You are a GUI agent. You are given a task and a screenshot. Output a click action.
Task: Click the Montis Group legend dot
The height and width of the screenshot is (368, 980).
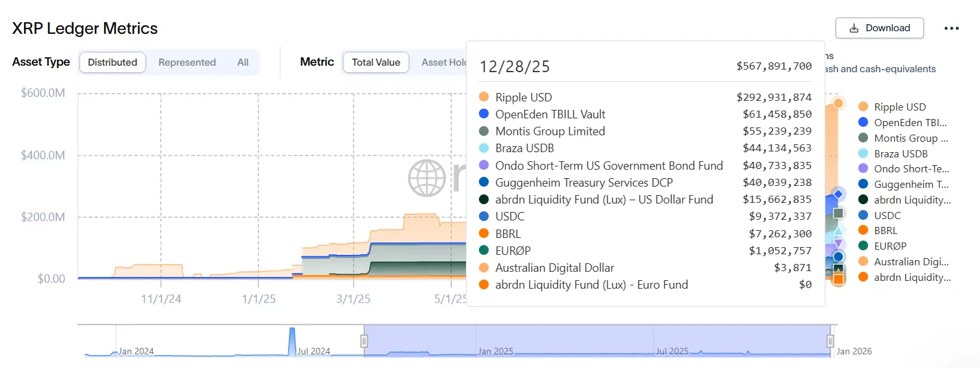click(864, 138)
